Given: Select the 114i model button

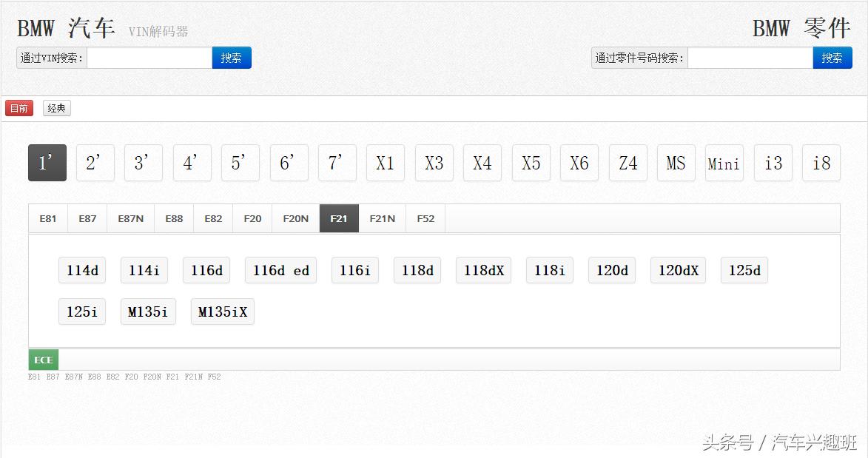Looking at the screenshot, I should point(144,270).
